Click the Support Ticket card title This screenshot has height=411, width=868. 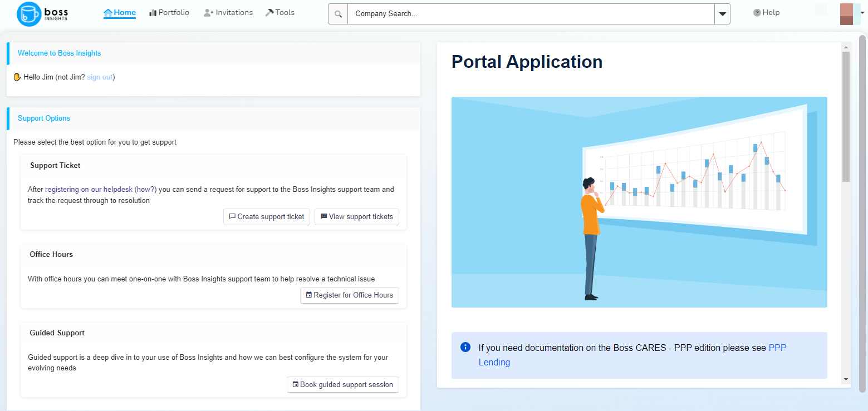pos(55,166)
